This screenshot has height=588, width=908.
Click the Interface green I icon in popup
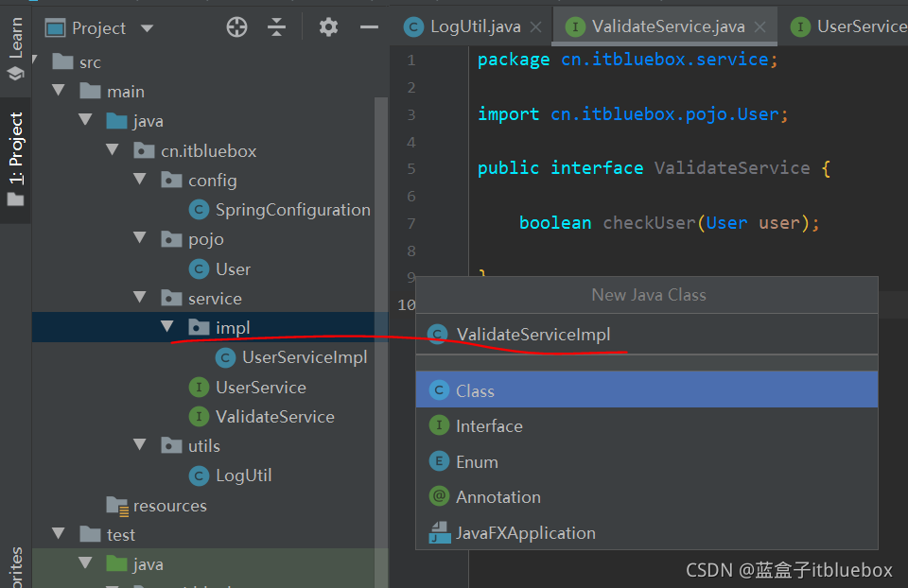click(x=439, y=426)
